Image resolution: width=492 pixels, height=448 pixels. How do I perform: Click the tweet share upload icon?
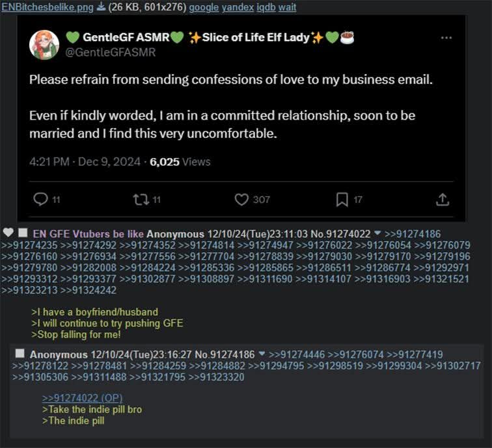click(443, 200)
